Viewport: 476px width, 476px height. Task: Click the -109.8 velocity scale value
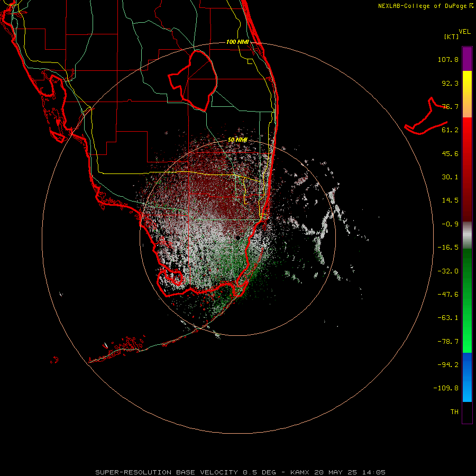tap(446, 388)
